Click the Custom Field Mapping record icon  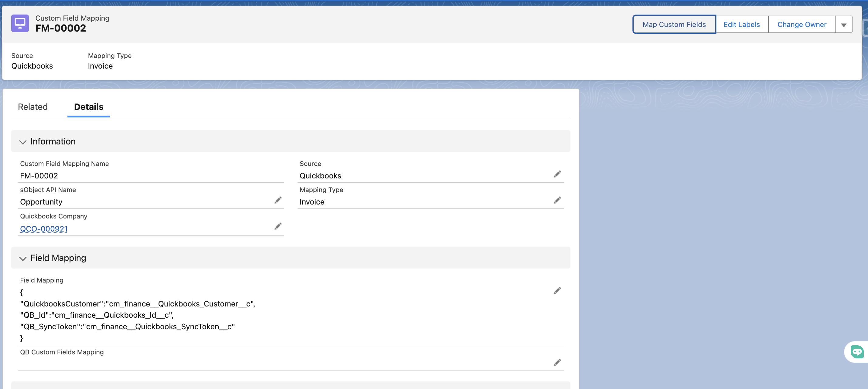[20, 23]
